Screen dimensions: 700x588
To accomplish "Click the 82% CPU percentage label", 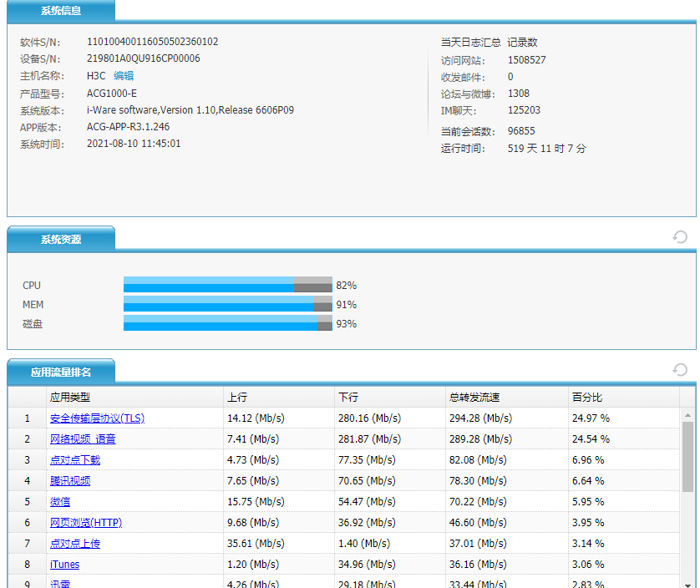I will [346, 286].
